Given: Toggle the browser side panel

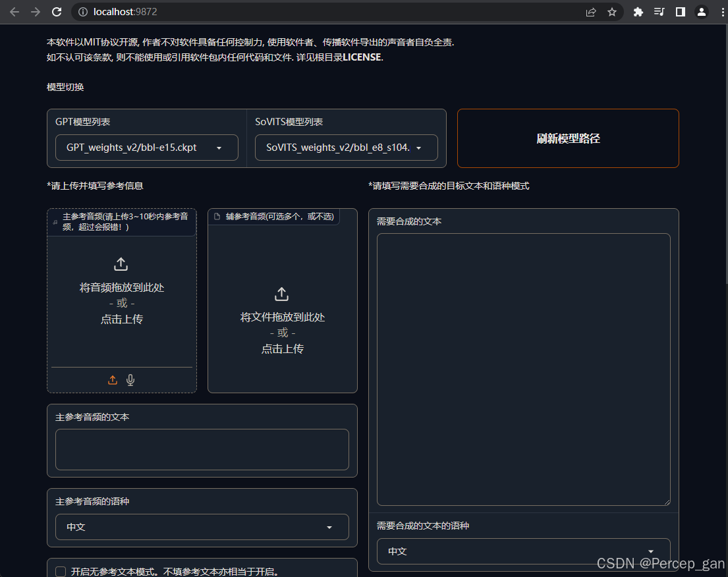Looking at the screenshot, I should 680,12.
